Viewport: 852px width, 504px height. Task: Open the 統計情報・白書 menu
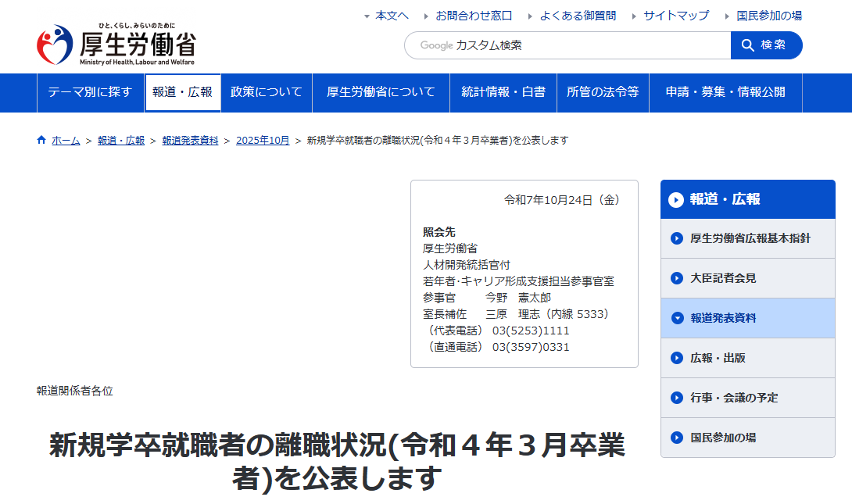503,93
